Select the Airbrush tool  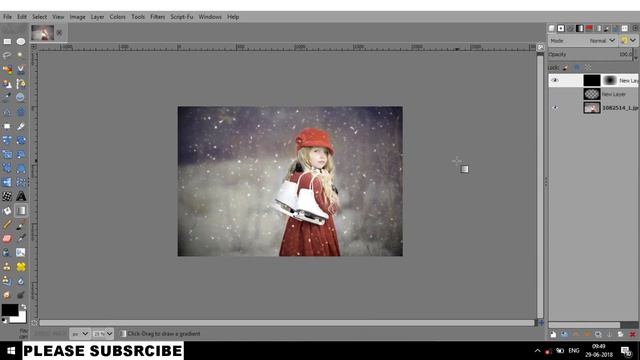(x=21, y=238)
